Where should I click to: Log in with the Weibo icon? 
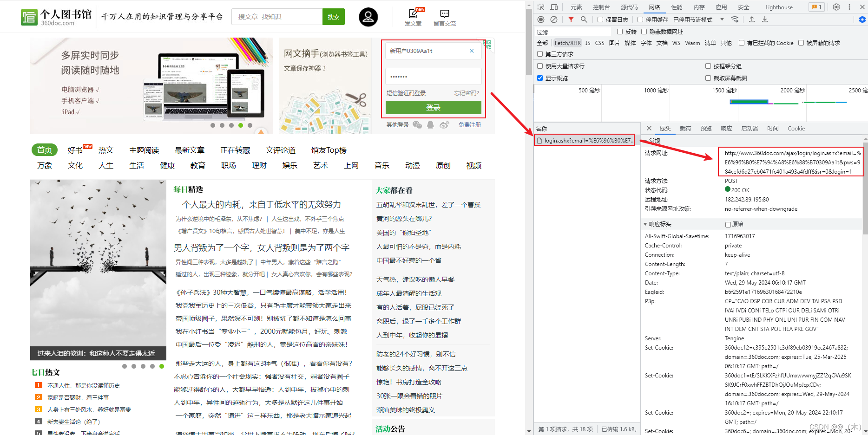point(445,124)
